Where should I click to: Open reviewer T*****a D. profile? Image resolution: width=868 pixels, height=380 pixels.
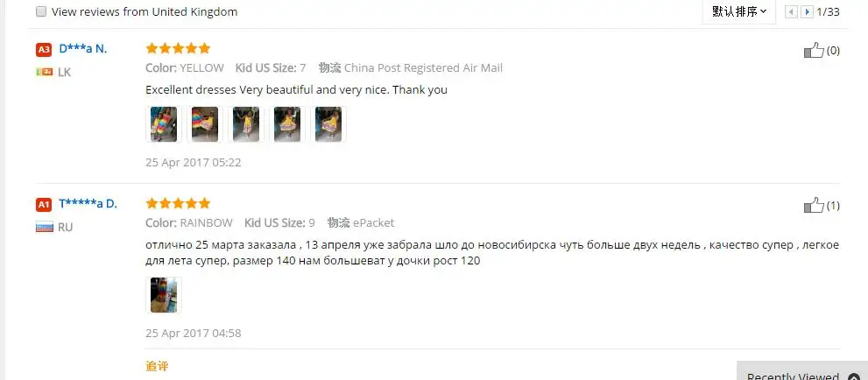point(88,203)
